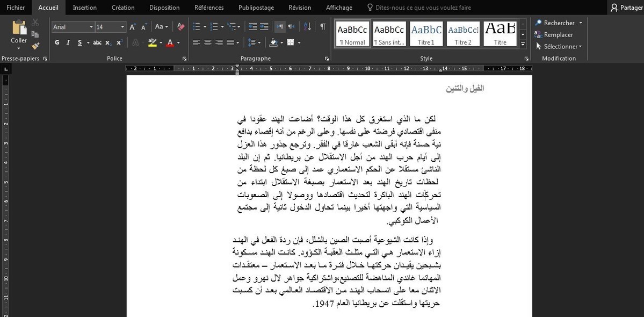This screenshot has height=317, width=644.
Task: Click the Copy icon
Action: point(35,34)
